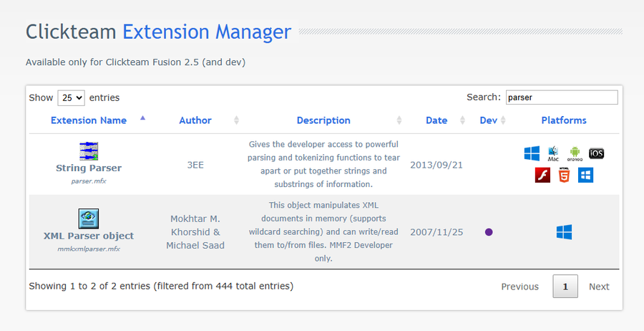Click the Windows Store (UWP) tile icon

click(x=585, y=175)
